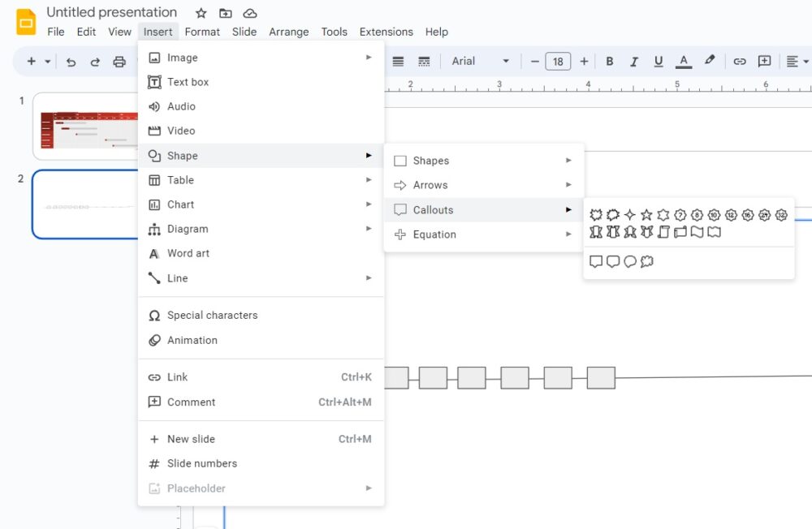Screen dimensions: 812x529
Task: Click the Print toolbar icon
Action: [119, 62]
